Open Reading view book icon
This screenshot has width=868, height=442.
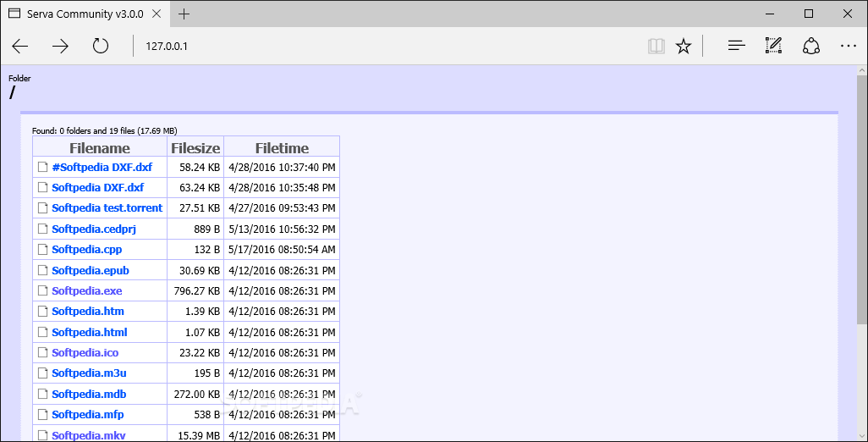656,46
